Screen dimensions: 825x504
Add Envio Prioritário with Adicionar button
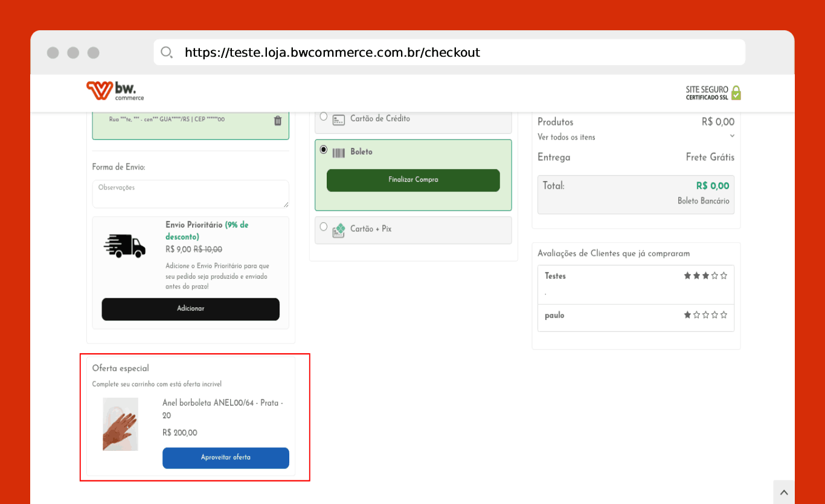pos(190,309)
